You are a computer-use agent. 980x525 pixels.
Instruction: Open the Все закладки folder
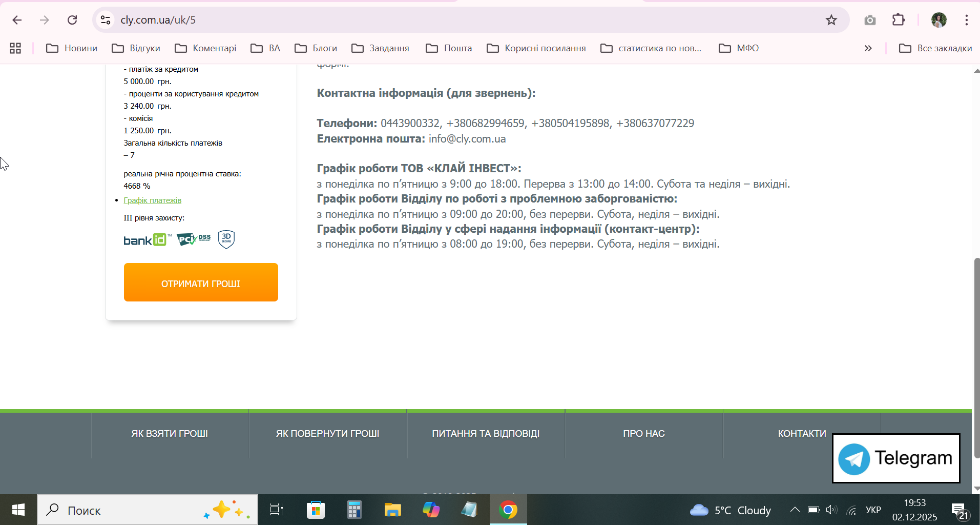935,48
